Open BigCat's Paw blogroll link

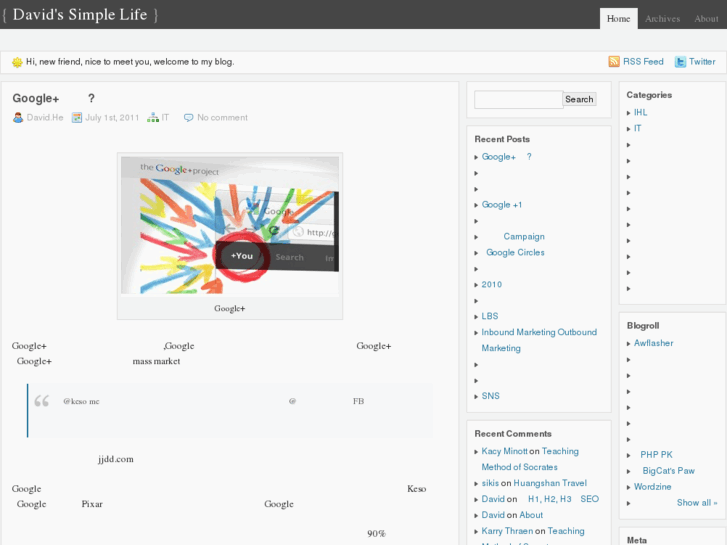point(669,471)
